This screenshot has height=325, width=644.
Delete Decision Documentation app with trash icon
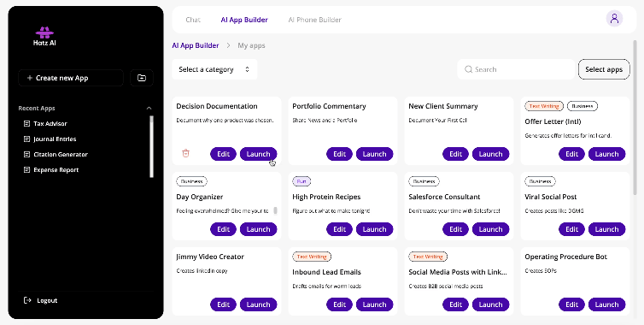pyautogui.click(x=185, y=153)
